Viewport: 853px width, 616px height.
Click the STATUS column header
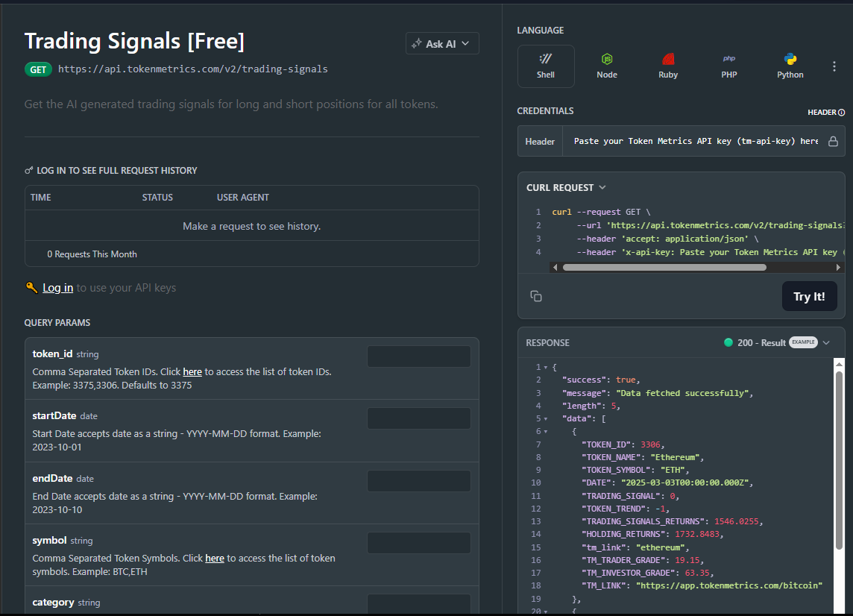pyautogui.click(x=157, y=198)
